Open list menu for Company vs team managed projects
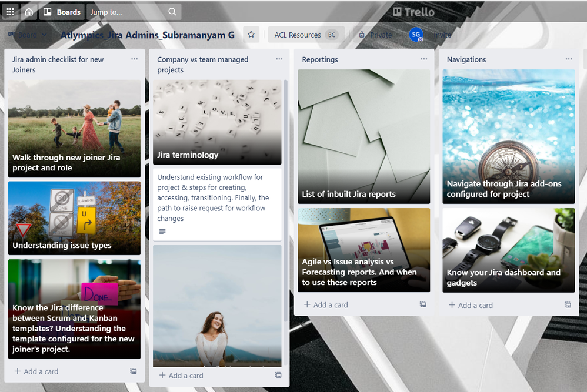This screenshot has height=392, width=587. coord(279,59)
